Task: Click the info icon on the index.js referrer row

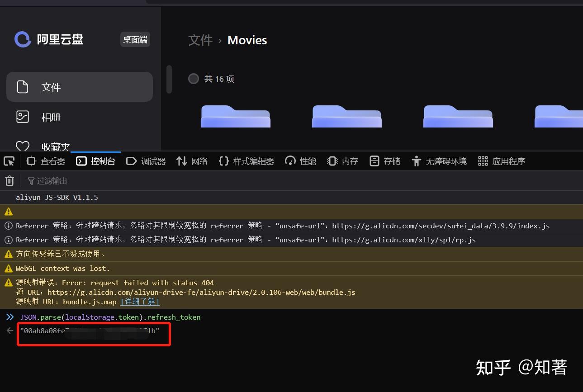Action: [x=9, y=226]
